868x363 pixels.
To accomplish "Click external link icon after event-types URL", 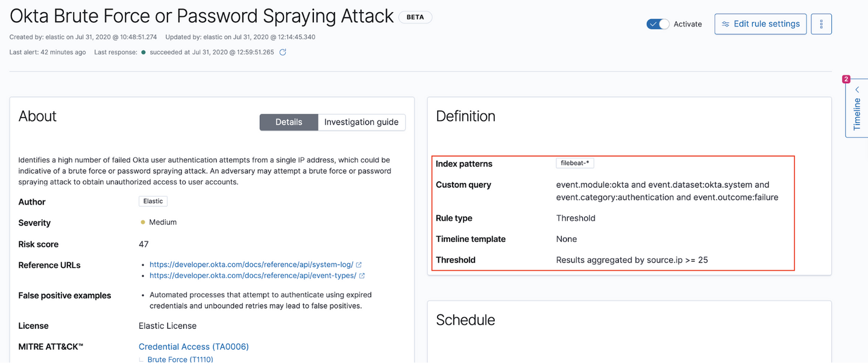I will click(x=362, y=276).
